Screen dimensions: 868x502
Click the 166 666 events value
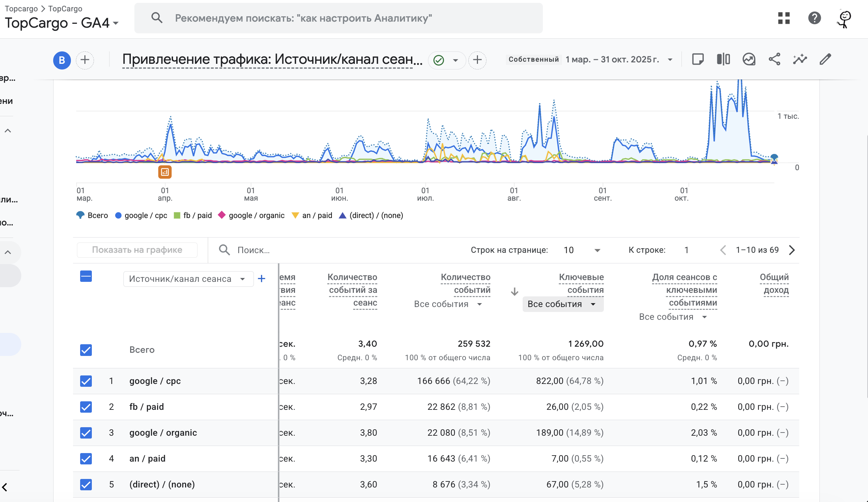(433, 381)
